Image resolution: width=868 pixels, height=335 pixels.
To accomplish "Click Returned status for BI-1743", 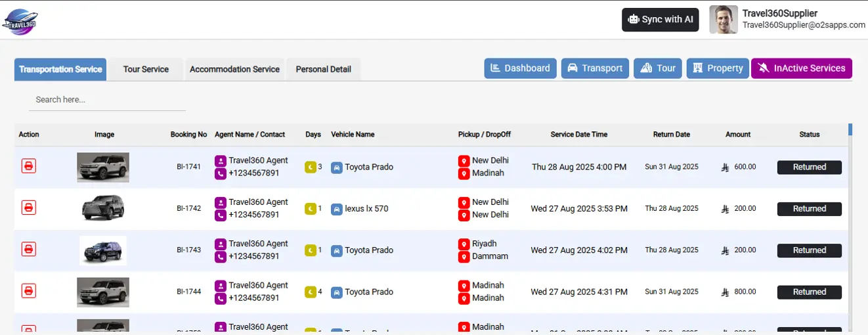I will pos(810,250).
